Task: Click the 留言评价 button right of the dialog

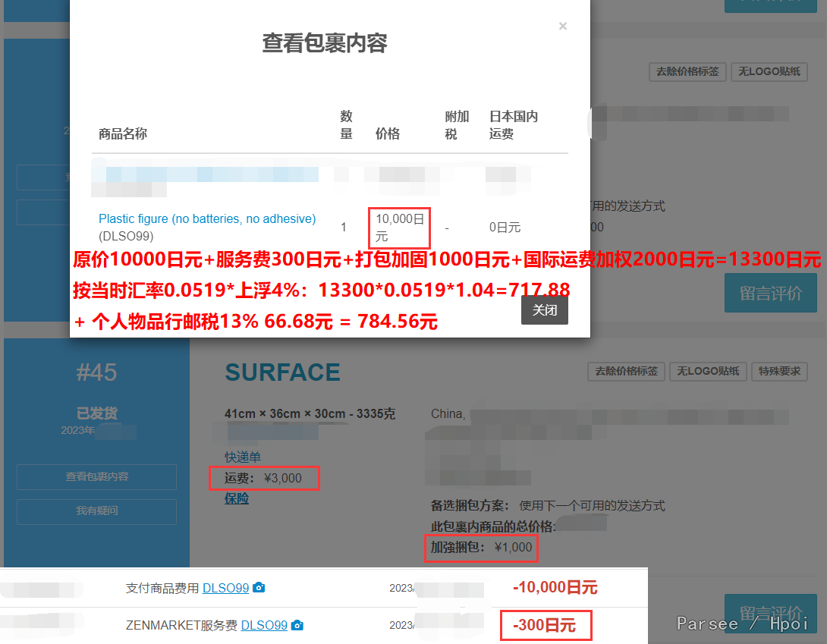Action: click(770, 293)
